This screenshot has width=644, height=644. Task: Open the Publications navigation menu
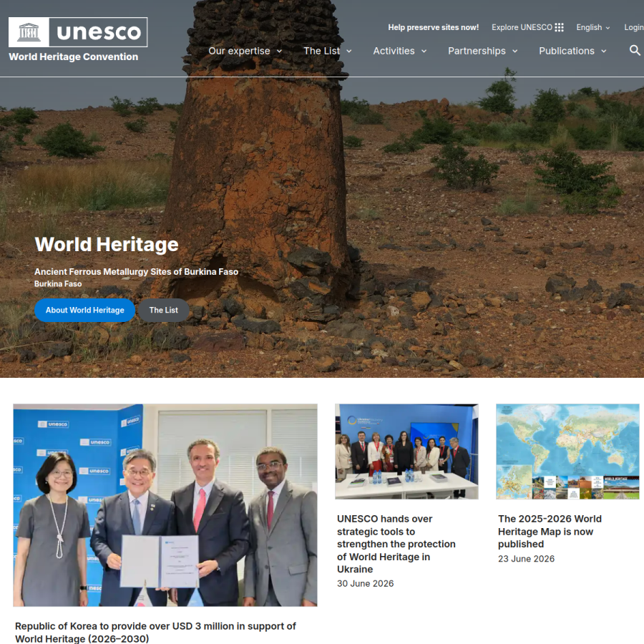coord(573,51)
